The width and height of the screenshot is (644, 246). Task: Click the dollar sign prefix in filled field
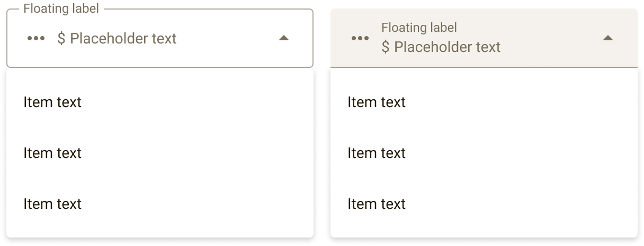tap(386, 47)
